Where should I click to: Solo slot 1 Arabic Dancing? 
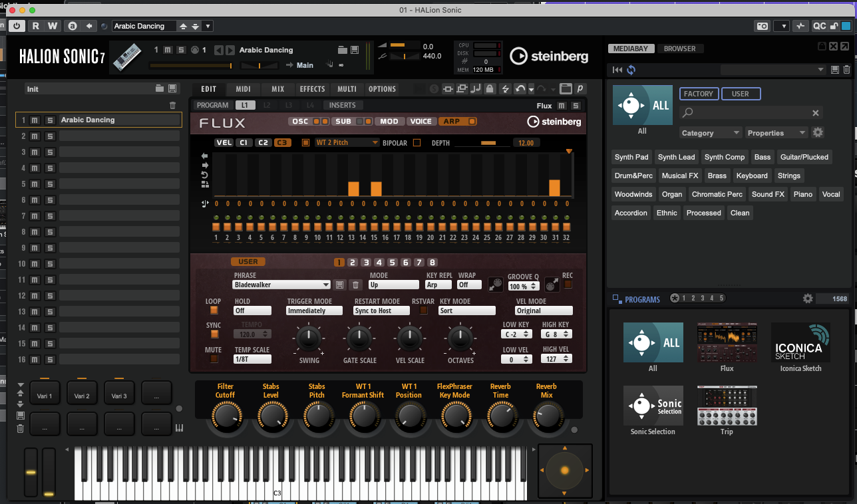49,120
